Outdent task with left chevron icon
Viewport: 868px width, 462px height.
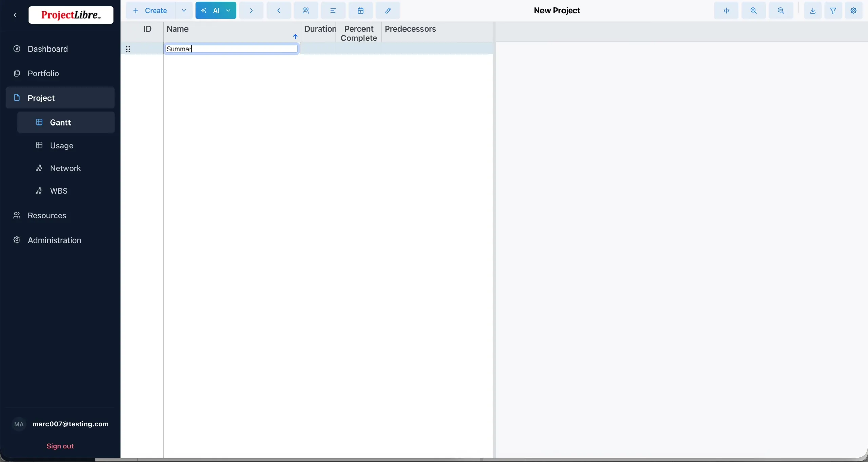coord(279,11)
